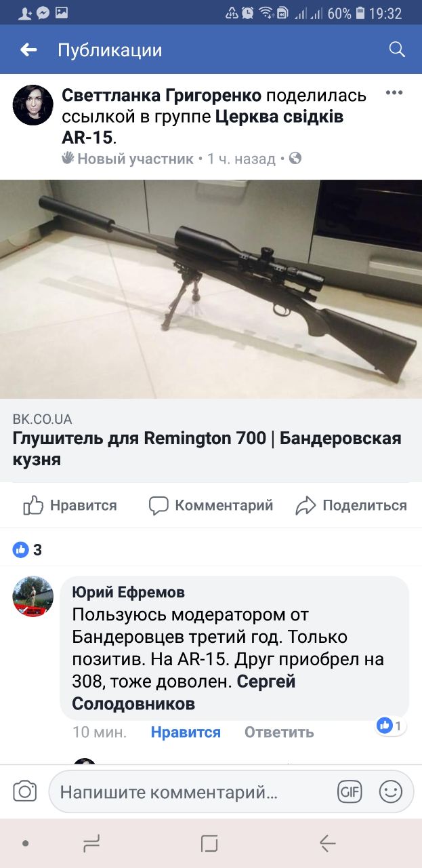
Task: Open the Церква свідків AR-15 group link
Action: pos(203,127)
